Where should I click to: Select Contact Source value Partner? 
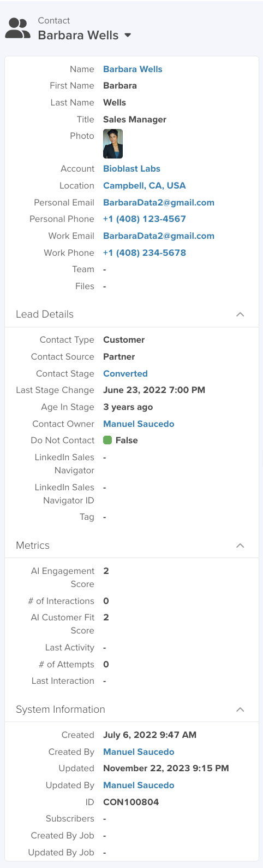click(119, 357)
